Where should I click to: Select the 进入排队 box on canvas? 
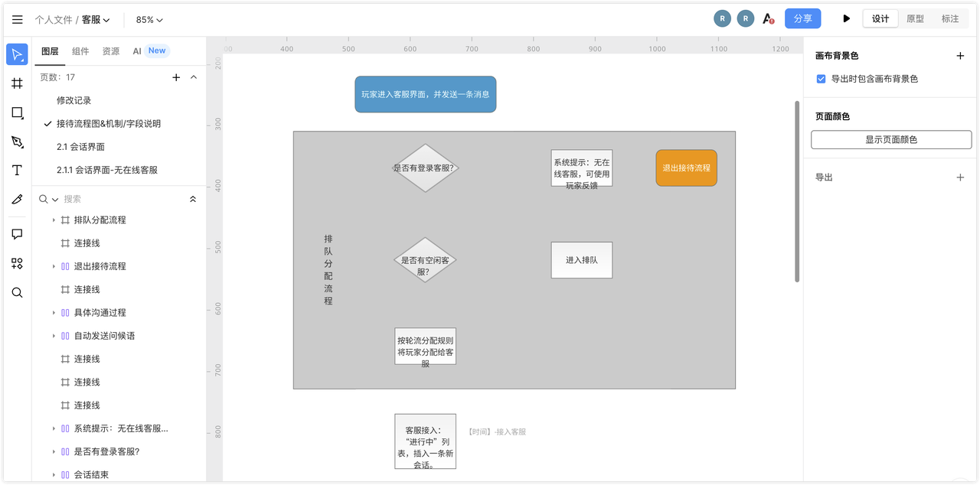tap(582, 260)
